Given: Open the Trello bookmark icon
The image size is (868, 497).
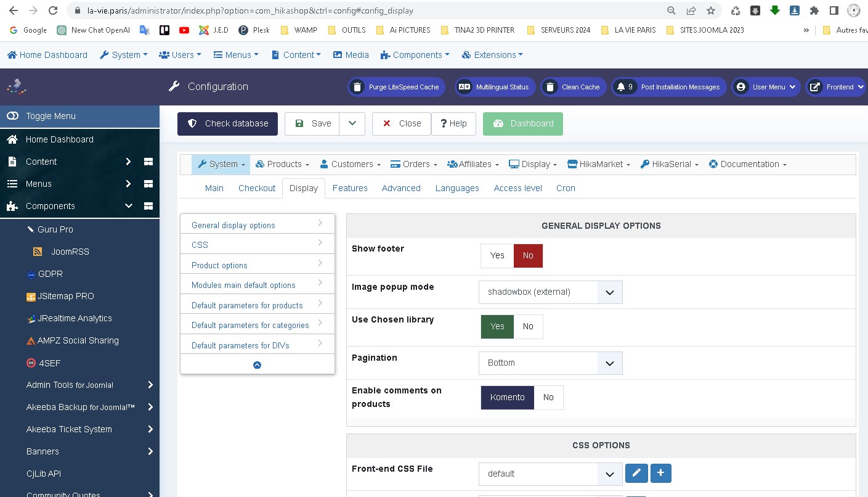Looking at the screenshot, I should (164, 30).
